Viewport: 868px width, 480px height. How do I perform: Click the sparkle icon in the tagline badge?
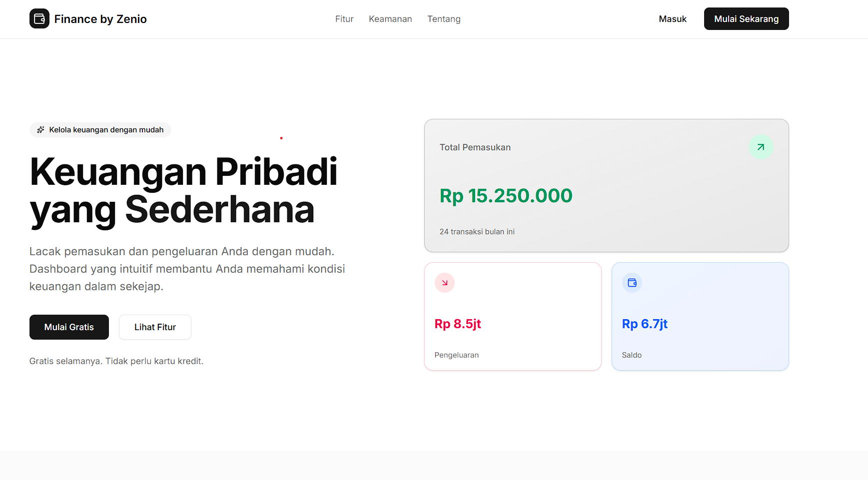[x=41, y=130]
